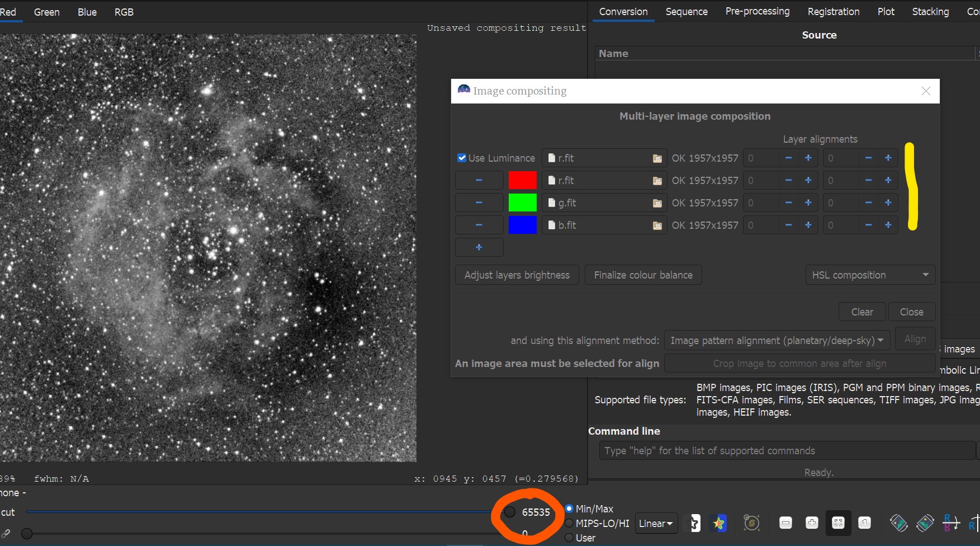Open the Green channel tab
The width and height of the screenshot is (980, 546).
coord(46,12)
